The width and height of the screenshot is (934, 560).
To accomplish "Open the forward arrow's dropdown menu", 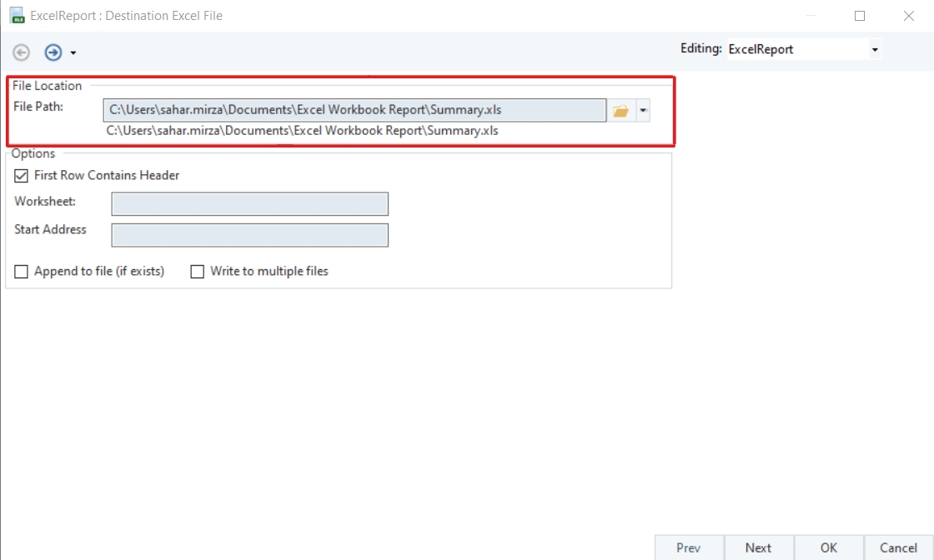I will coord(73,53).
